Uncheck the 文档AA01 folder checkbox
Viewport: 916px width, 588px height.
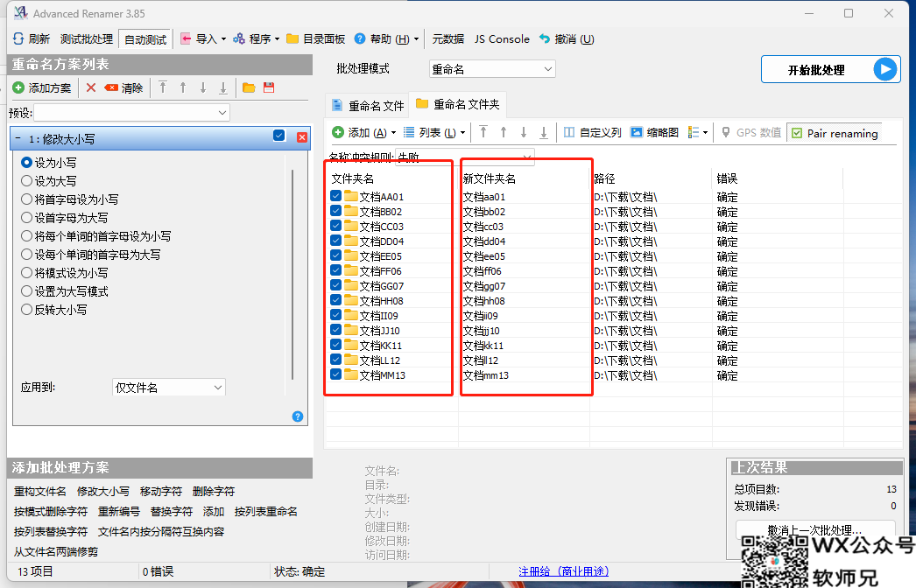pos(336,196)
